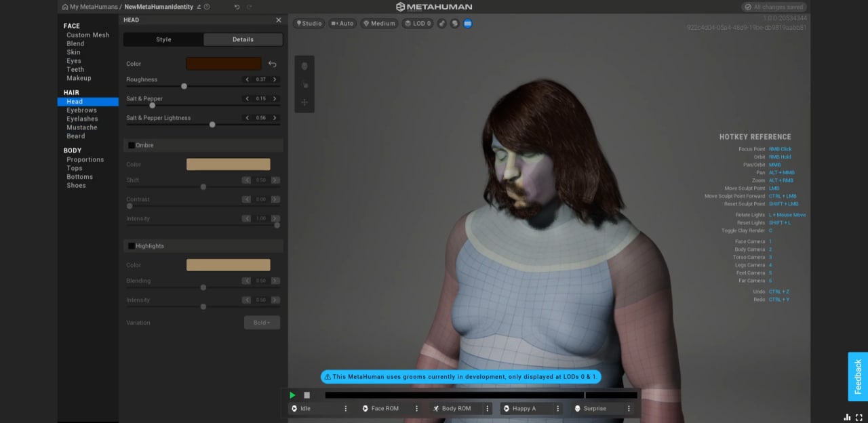Toggle the hair cards sphere icon after LOD 0

(455, 23)
